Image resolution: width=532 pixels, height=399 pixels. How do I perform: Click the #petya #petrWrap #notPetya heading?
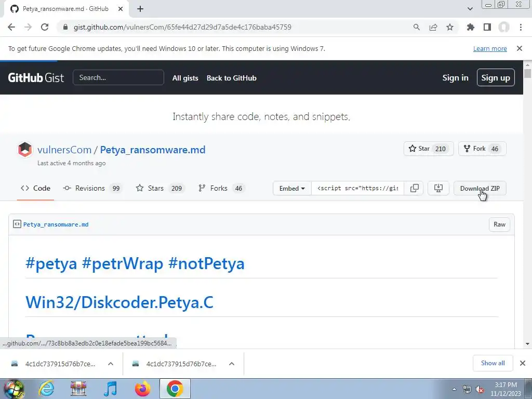coord(135,263)
